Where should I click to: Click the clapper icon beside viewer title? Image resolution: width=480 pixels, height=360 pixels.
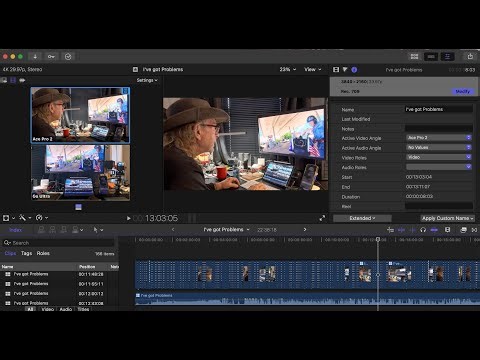click(x=135, y=69)
